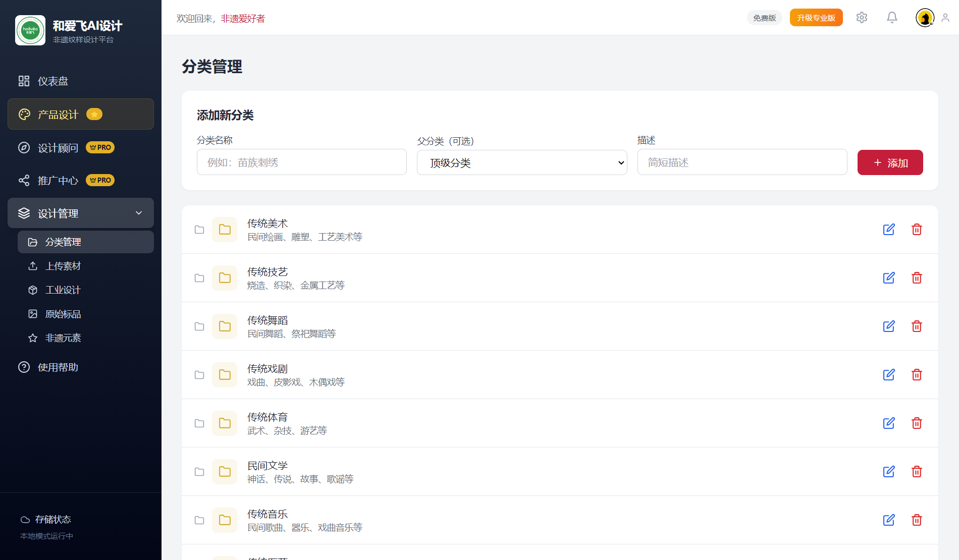Viewport: 959px width, 560px height.
Task: Focus the 描述 input field
Action: click(742, 162)
